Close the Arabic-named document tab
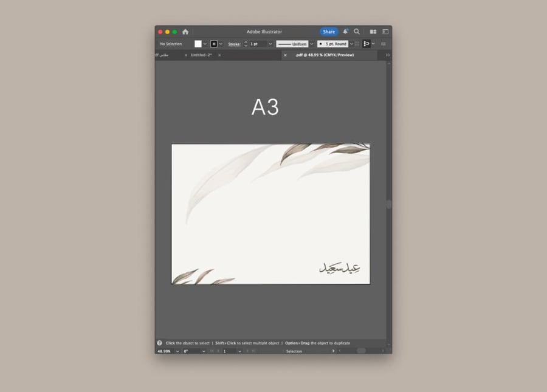547x392 pixels. pos(186,55)
